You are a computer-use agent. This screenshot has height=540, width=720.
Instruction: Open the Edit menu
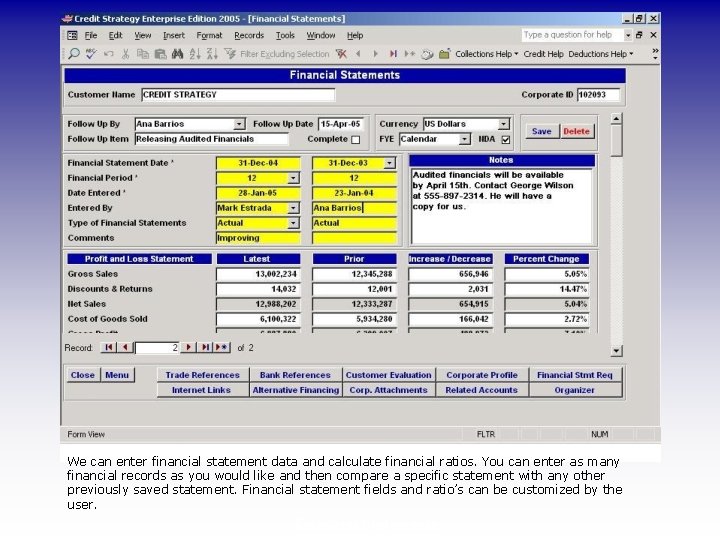pos(115,35)
